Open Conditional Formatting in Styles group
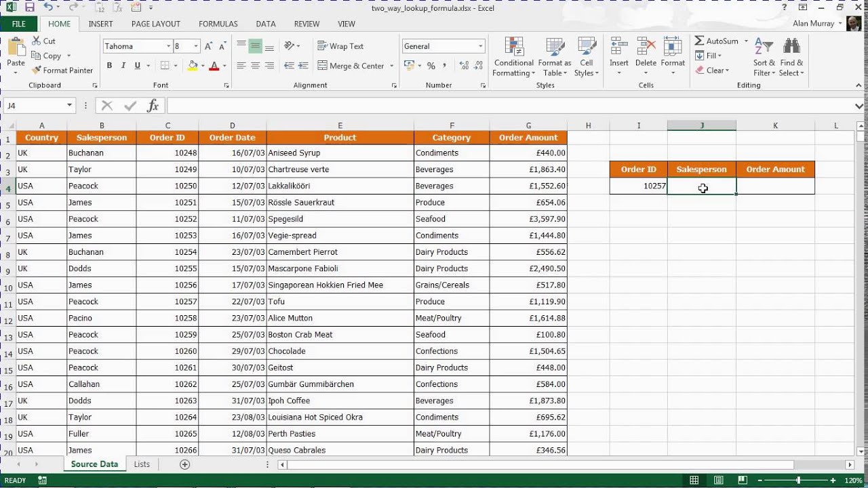This screenshot has width=868, height=488. 513,55
